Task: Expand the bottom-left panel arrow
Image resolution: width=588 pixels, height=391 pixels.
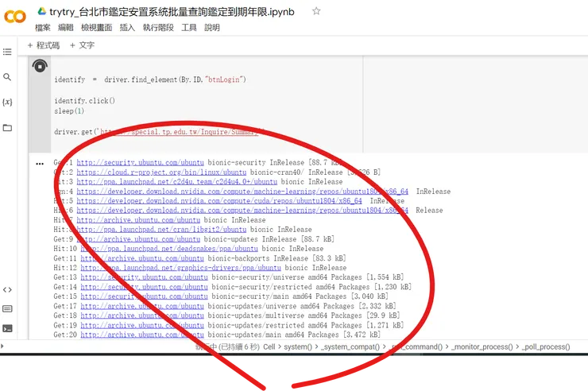Action: point(2,346)
